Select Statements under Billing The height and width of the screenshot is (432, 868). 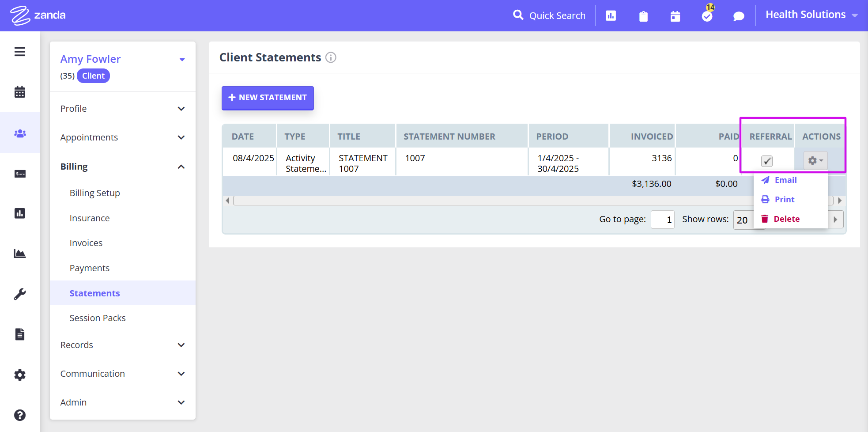123,293
